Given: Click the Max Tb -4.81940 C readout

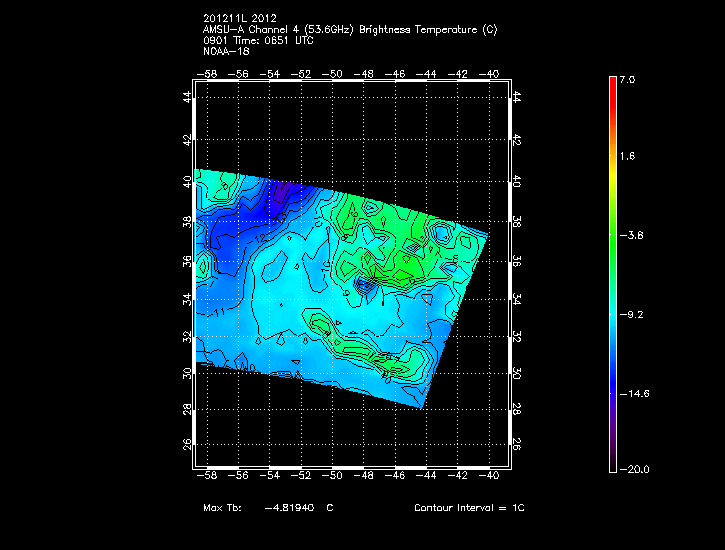Looking at the screenshot, I should [x=268, y=508].
